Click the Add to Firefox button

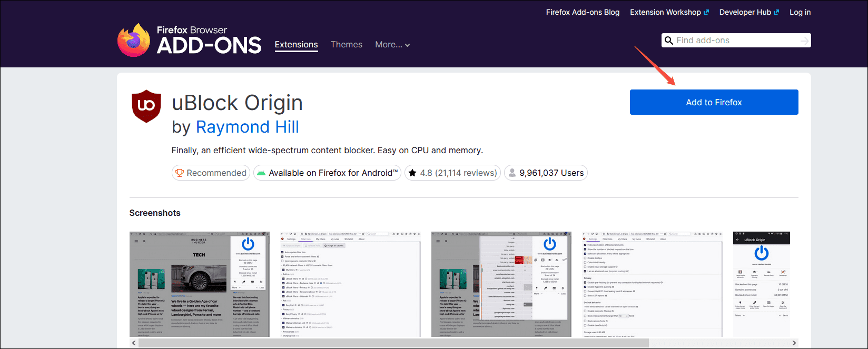(x=714, y=102)
